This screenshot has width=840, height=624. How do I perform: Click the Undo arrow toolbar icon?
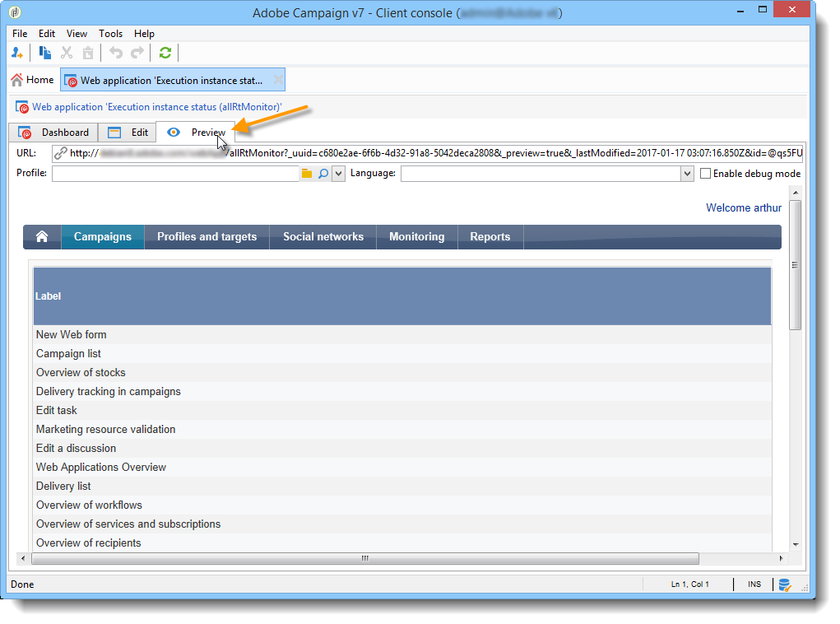116,53
